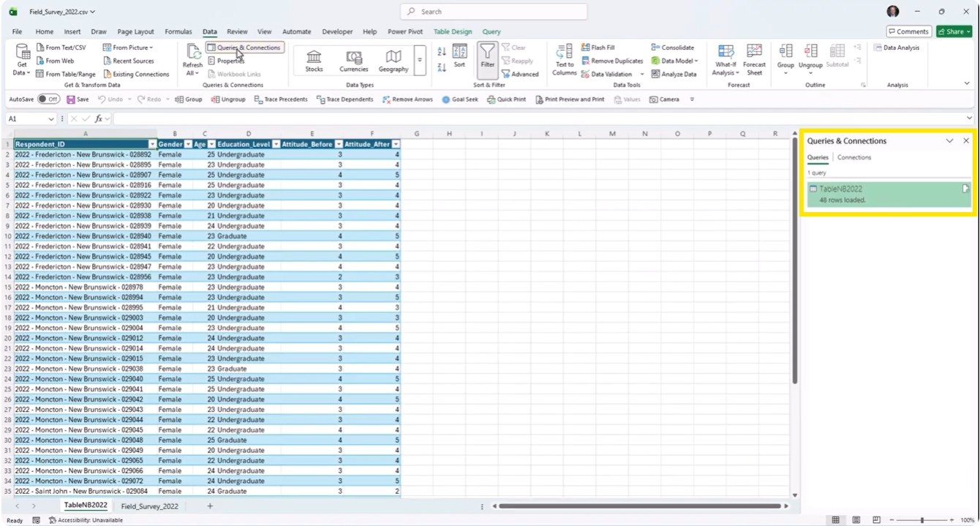Switch to Connections tab in pane
This screenshot has height=526, width=980.
854,157
